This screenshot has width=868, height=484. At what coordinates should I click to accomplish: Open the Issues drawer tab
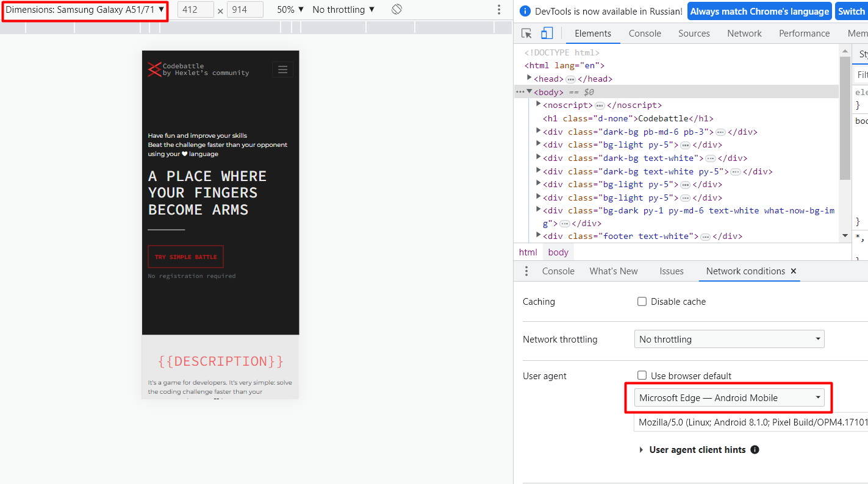672,271
